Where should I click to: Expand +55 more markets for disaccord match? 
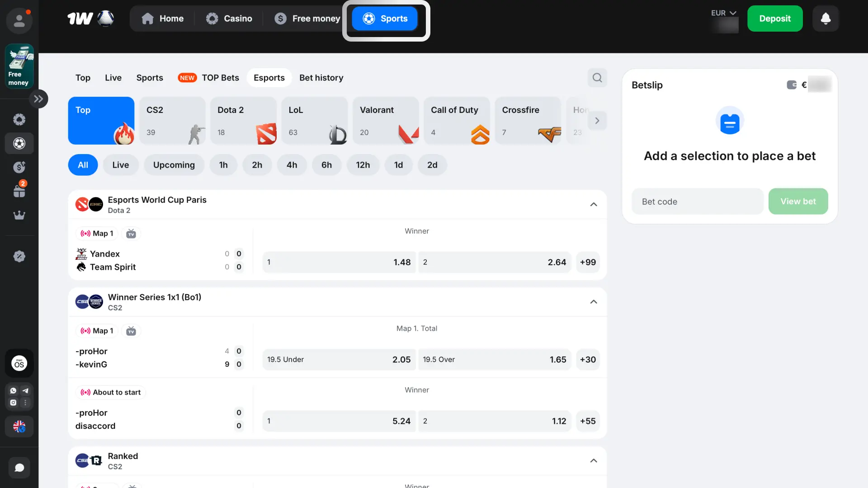(588, 421)
